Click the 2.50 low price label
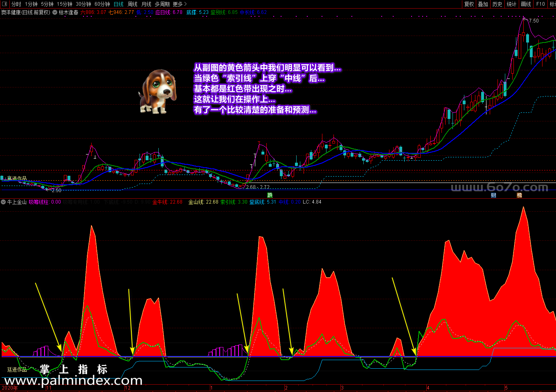The image size is (556, 392). click(x=56, y=190)
